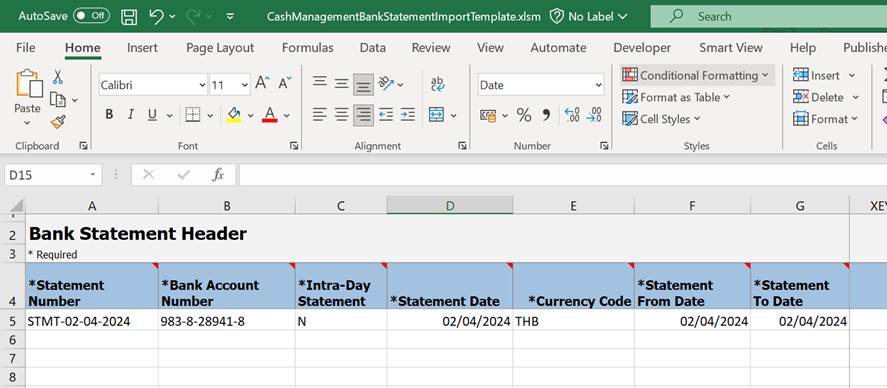Open Font group dialog launcher
887x388 pixels.
click(x=294, y=146)
